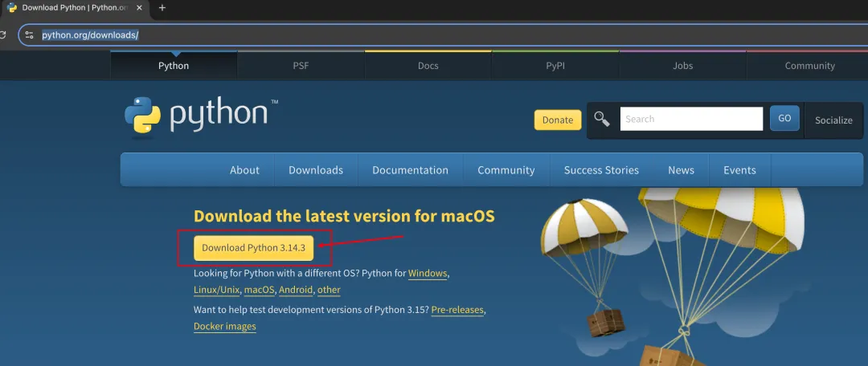Open the Success Stories menu item
868x366 pixels.
coord(601,169)
